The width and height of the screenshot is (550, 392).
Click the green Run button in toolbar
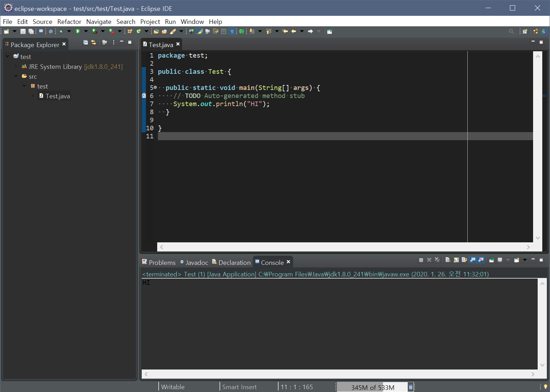[x=78, y=31]
